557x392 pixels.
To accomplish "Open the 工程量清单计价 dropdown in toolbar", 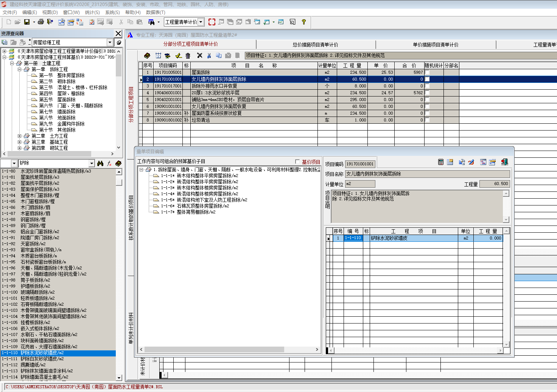I will pyautogui.click(x=201, y=22).
